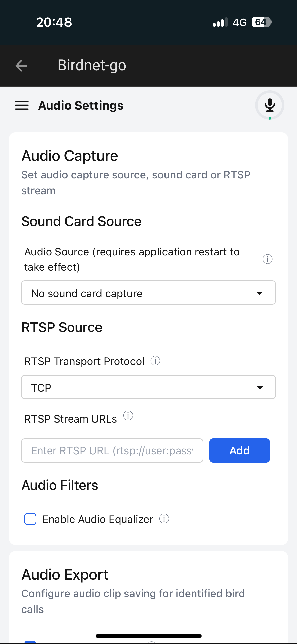Show info for Enable Audio Equalizer
The height and width of the screenshot is (644, 297).
[x=164, y=519]
